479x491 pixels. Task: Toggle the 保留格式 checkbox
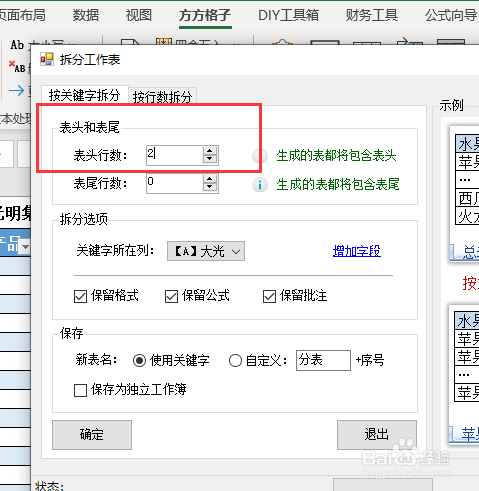pos(80,296)
